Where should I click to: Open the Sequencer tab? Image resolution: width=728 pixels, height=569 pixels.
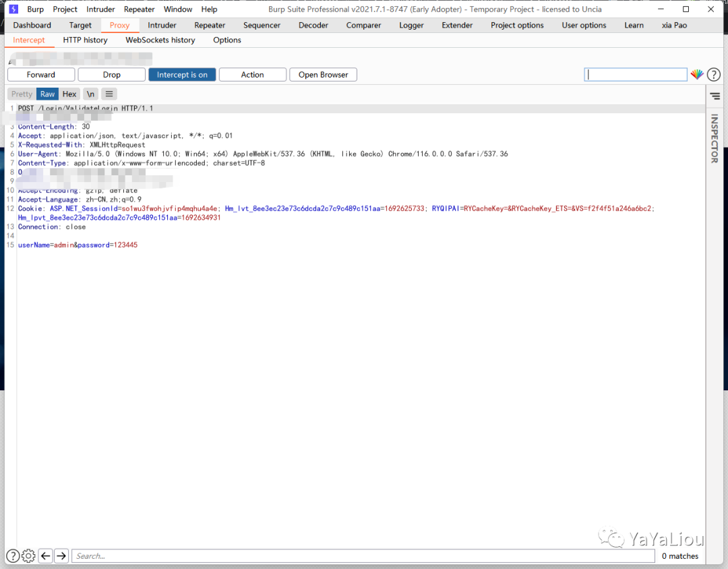point(262,25)
